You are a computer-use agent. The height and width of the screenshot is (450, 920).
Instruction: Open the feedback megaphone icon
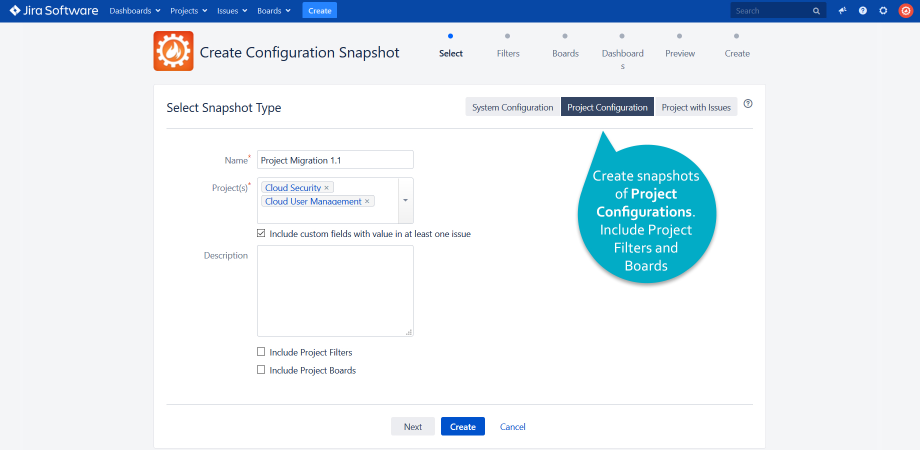(843, 11)
